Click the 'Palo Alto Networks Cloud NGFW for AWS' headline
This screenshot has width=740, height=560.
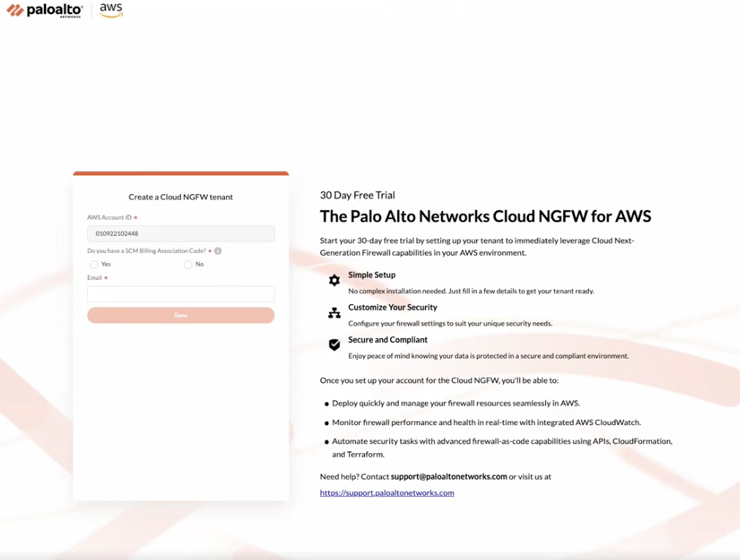click(x=486, y=216)
